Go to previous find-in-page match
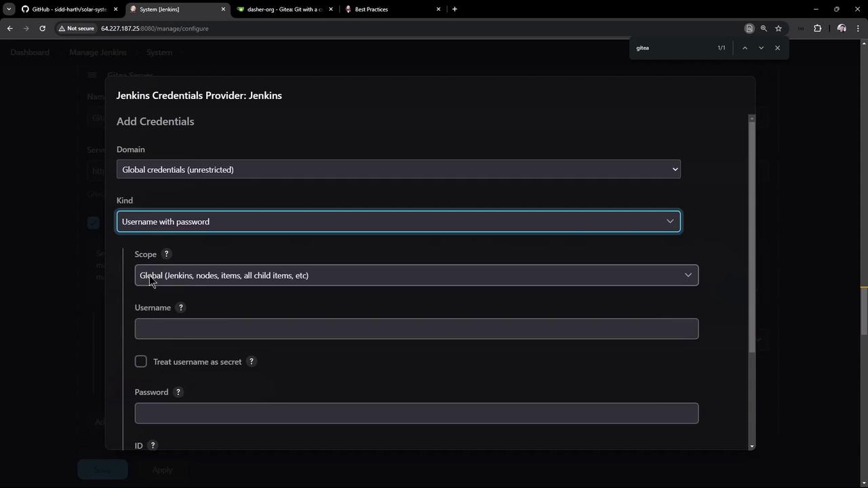 tap(745, 48)
